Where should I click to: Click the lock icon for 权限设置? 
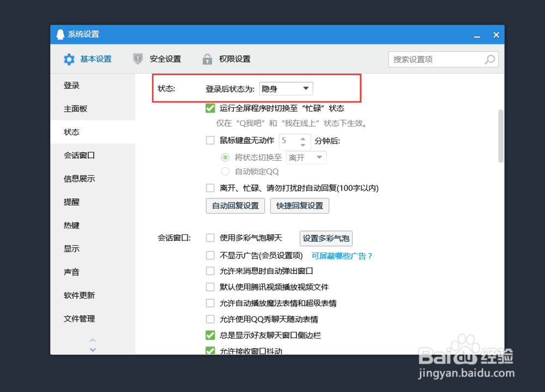[207, 59]
